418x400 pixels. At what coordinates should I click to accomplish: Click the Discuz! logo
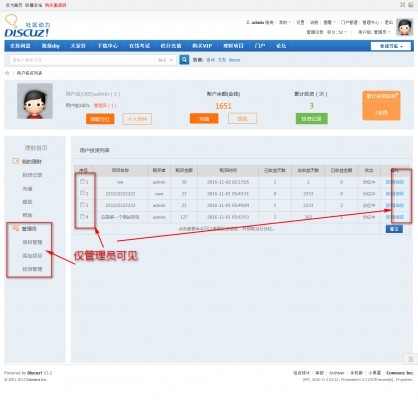[x=27, y=26]
